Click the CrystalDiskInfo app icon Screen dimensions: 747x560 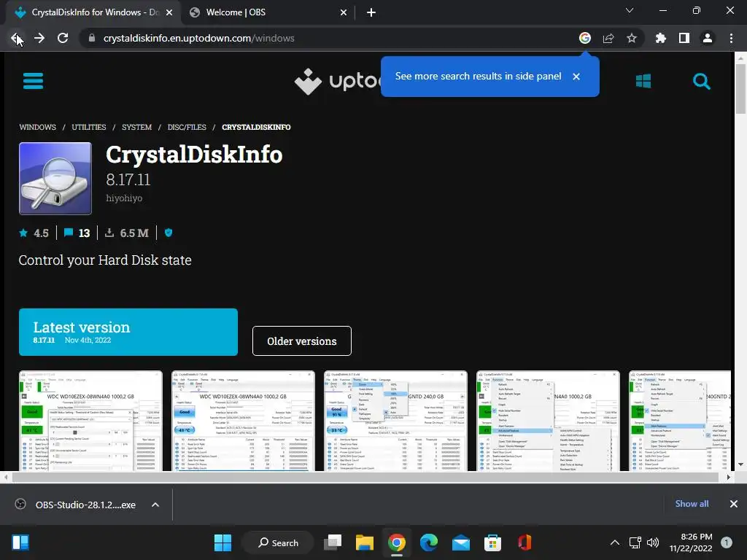pyautogui.click(x=55, y=179)
